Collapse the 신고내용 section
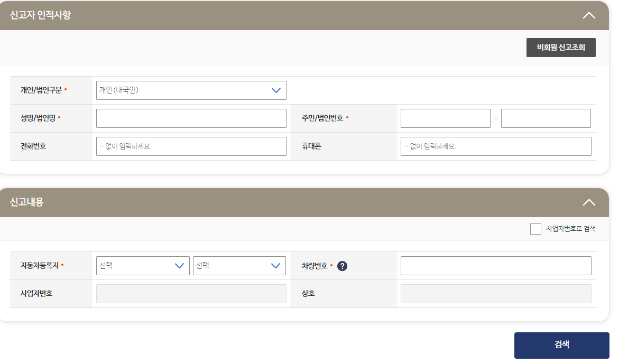This screenshot has width=619, height=364. tap(588, 203)
